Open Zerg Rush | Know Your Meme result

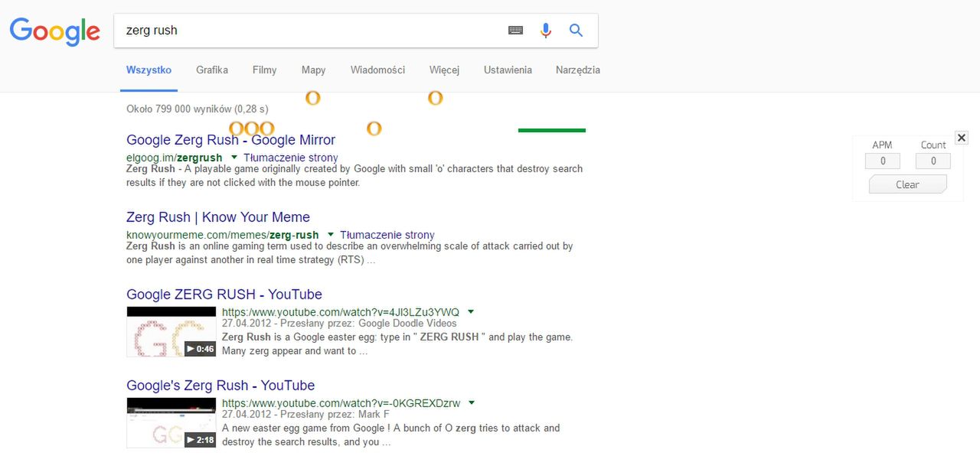tap(218, 217)
